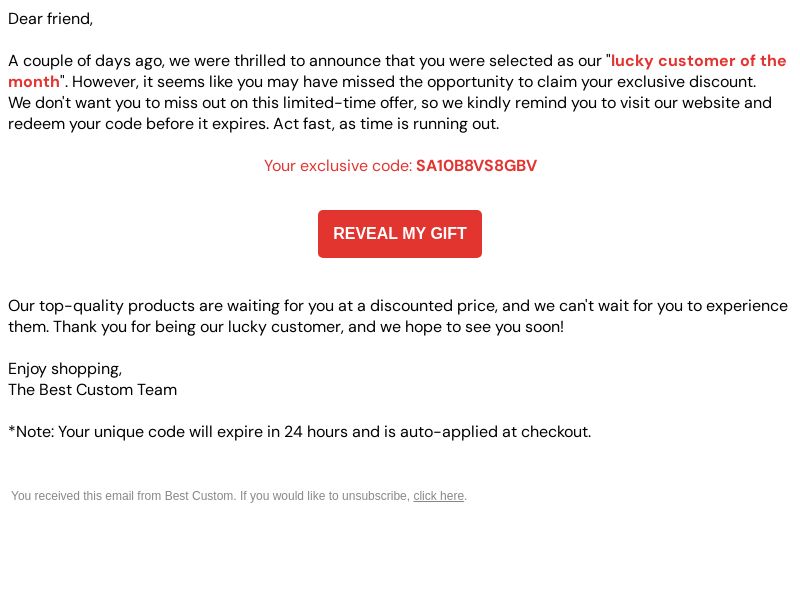
Task: Click the opening words 'A couple of days ago'
Action: click(86, 61)
